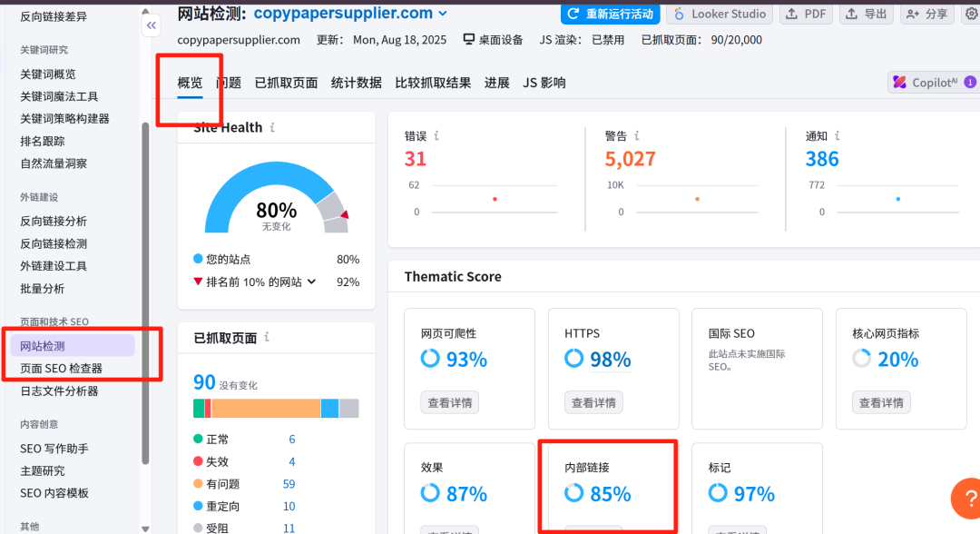
Task: Open 关键词概览 in the sidebar
Action: (48, 74)
